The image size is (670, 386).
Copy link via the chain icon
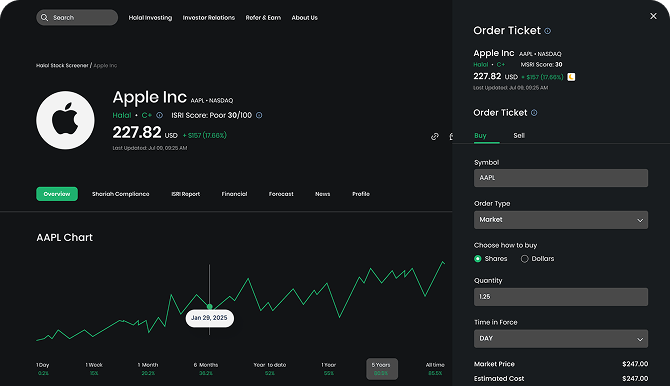click(435, 136)
